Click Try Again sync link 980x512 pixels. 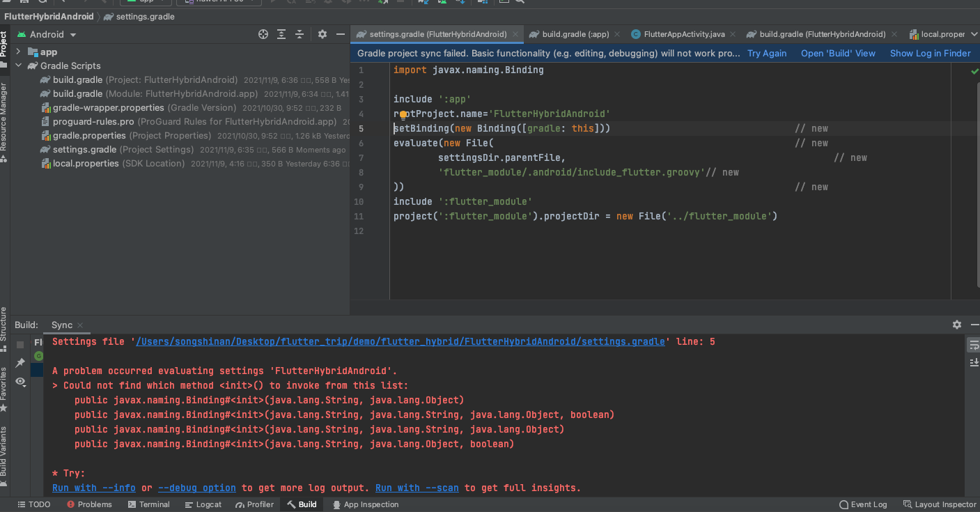point(767,54)
